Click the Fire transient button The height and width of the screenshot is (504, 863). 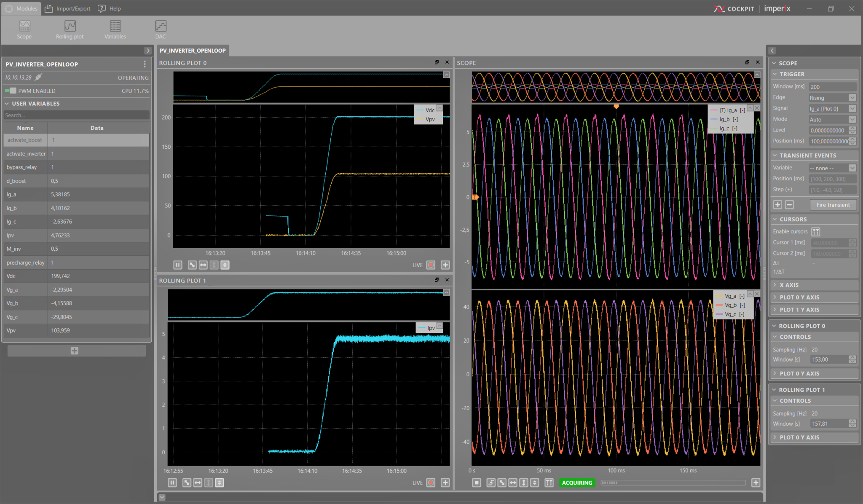point(833,205)
